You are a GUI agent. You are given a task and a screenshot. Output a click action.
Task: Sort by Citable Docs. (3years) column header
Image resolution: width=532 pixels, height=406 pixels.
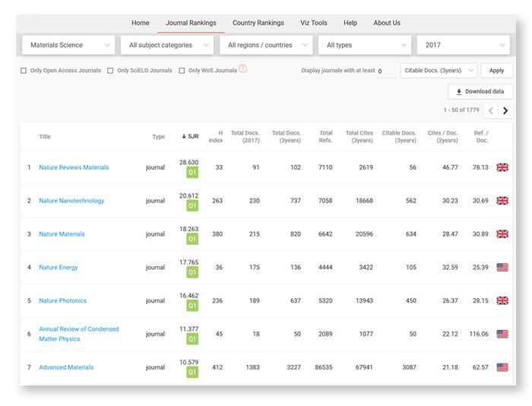399,136
